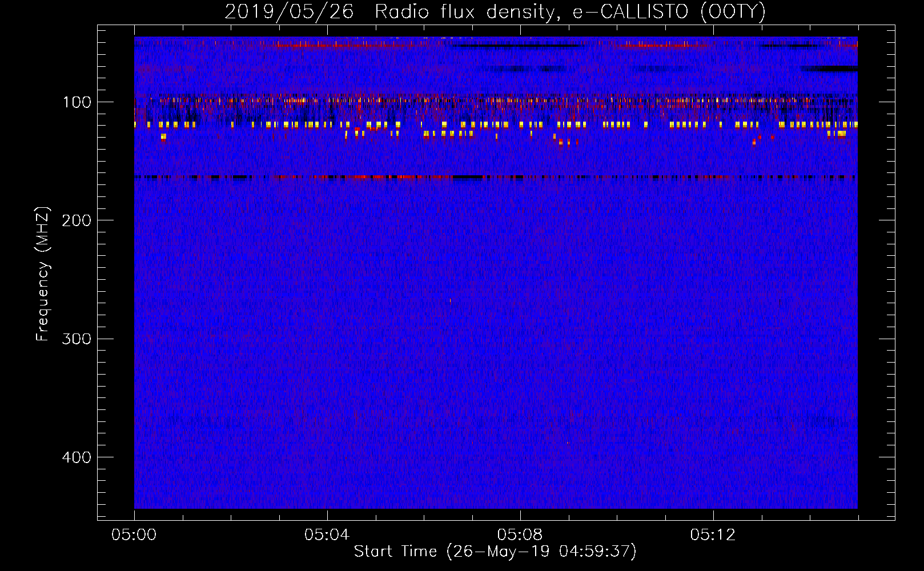924x571 pixels.
Task: Click the '200' frequency tick label
Action: point(77,220)
